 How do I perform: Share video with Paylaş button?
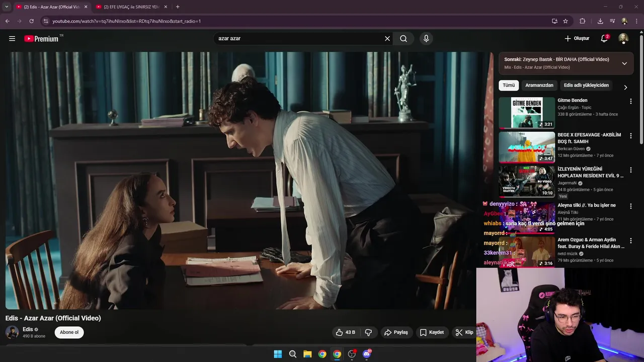pyautogui.click(x=396, y=332)
